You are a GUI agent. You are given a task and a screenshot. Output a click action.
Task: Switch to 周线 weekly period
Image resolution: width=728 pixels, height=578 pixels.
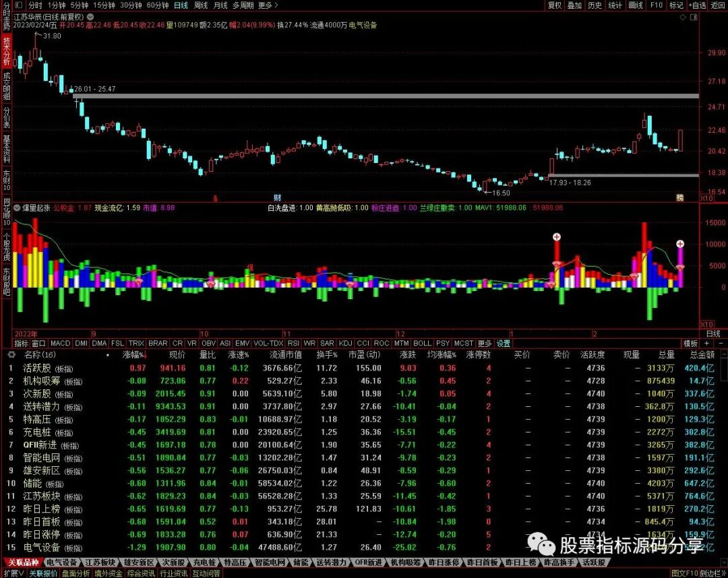[x=201, y=5]
